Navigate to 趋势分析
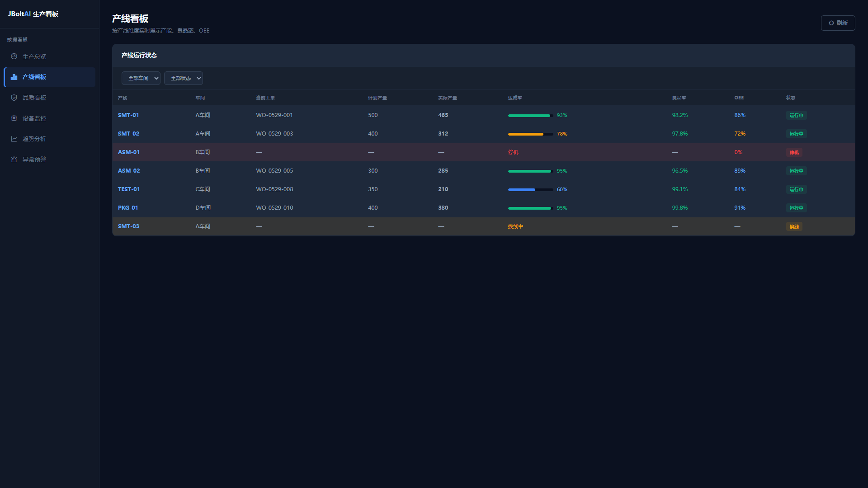This screenshot has height=488, width=868. click(x=50, y=139)
